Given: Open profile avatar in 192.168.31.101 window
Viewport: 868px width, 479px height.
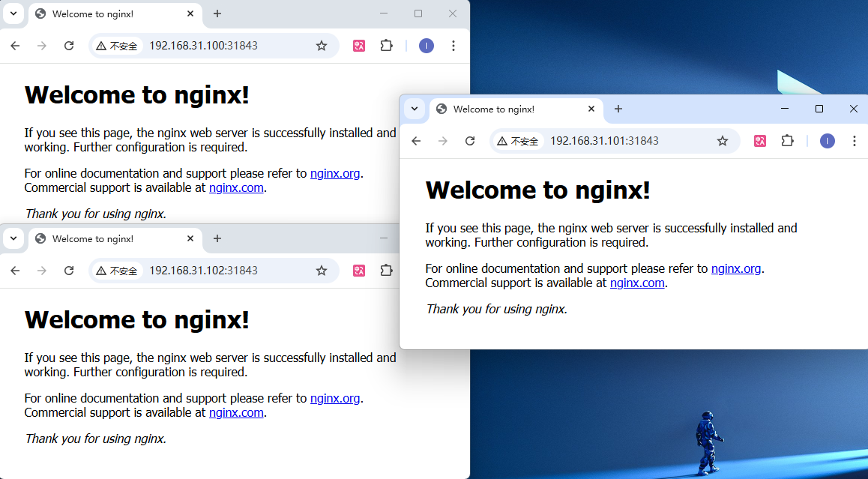Looking at the screenshot, I should (x=827, y=141).
